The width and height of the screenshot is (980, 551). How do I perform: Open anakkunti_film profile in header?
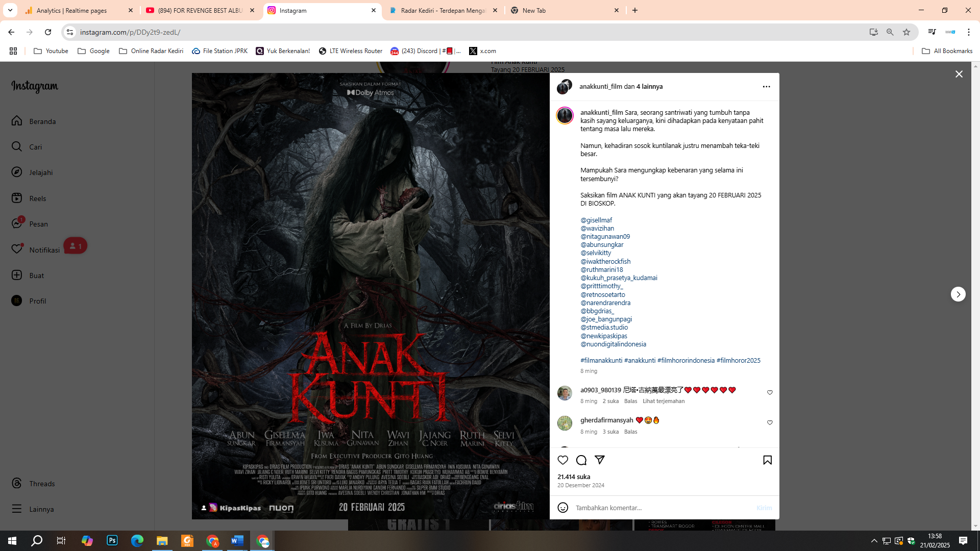pyautogui.click(x=601, y=86)
